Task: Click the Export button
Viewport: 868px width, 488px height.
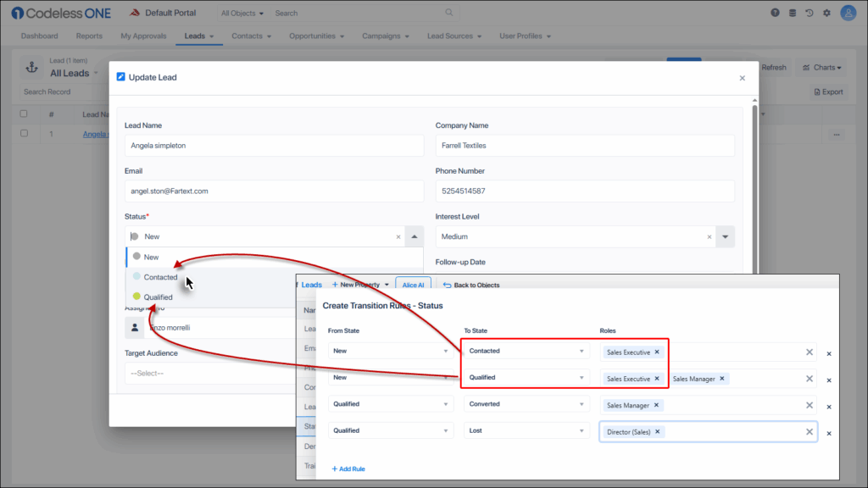Action: tap(827, 91)
